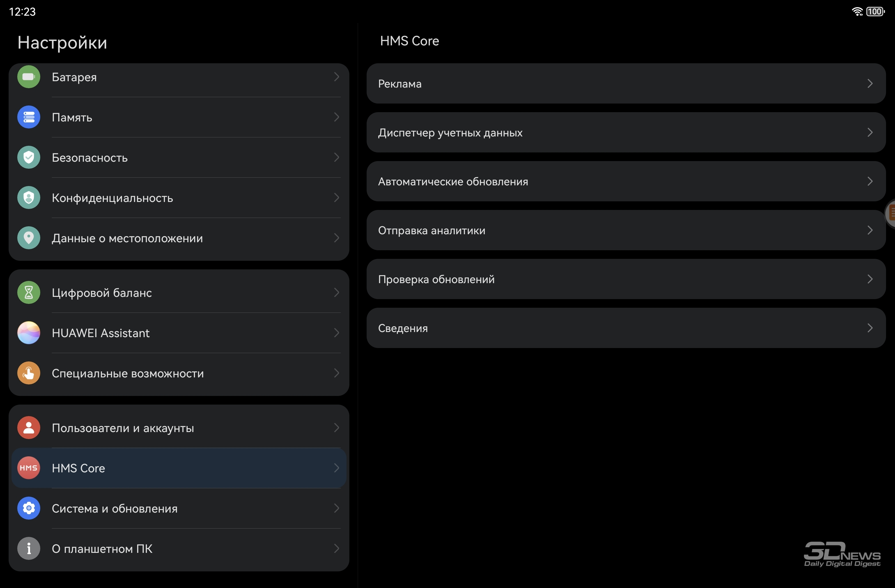Tap the HMS Core pane header
This screenshot has height=588, width=895.
tap(409, 41)
